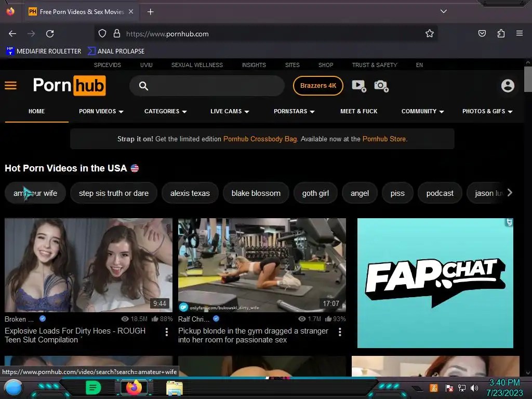Click the upload video icon
532x399 pixels.
click(359, 86)
